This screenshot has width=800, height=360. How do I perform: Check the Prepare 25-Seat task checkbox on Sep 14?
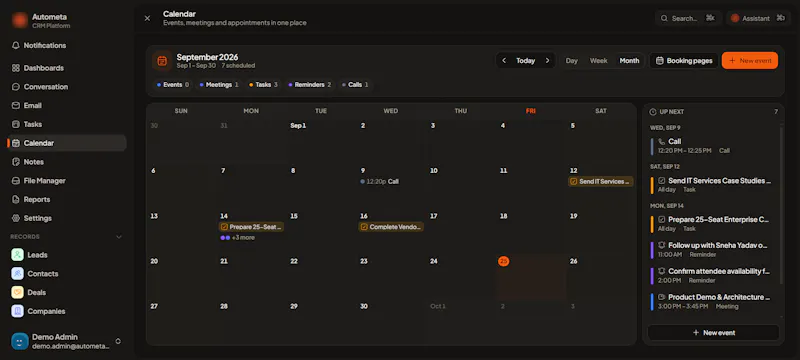223,227
